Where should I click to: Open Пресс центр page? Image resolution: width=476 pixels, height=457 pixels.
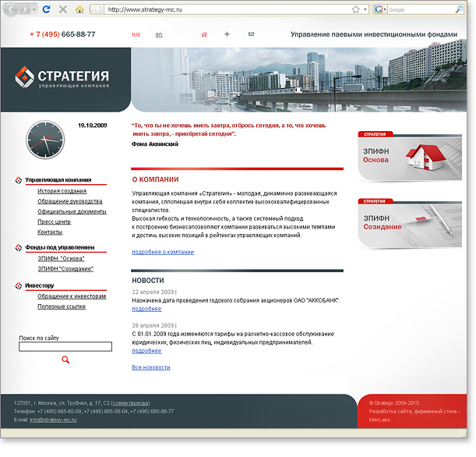[x=54, y=221]
